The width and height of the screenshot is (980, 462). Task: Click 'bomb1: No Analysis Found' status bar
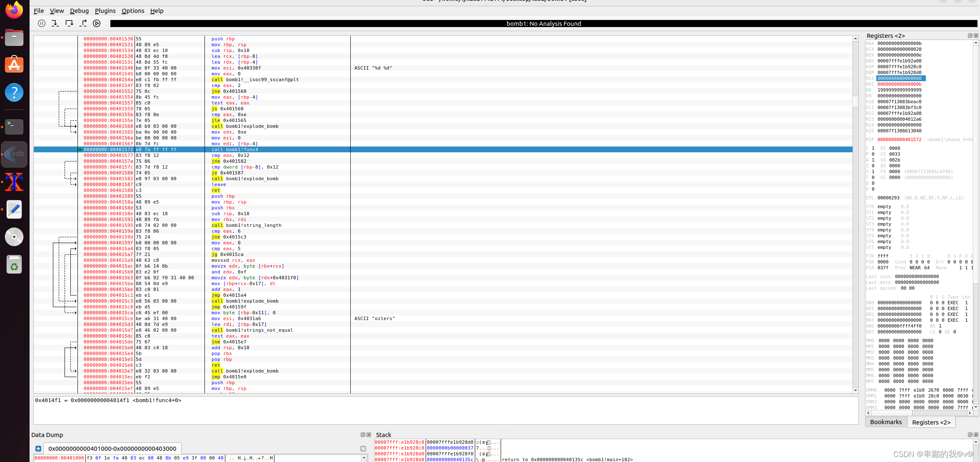click(544, 24)
